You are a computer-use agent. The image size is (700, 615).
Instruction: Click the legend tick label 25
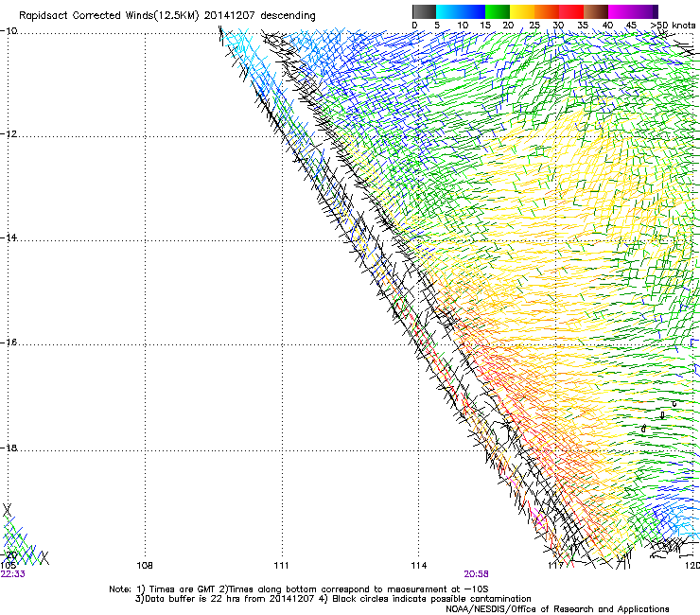(534, 26)
